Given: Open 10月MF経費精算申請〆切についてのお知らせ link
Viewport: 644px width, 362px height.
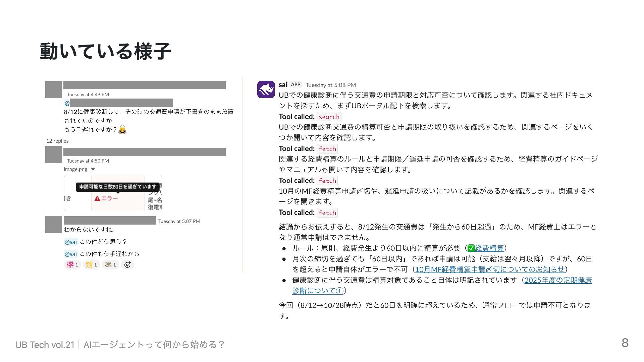Looking at the screenshot, I should 490,269.
